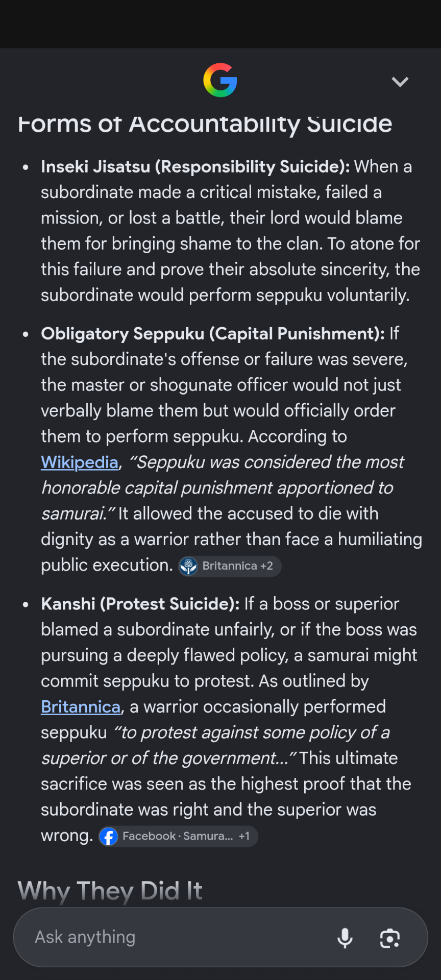Tap the italic Seppuku capital punishment quote
This screenshot has width=441, height=980.
pos(223,488)
